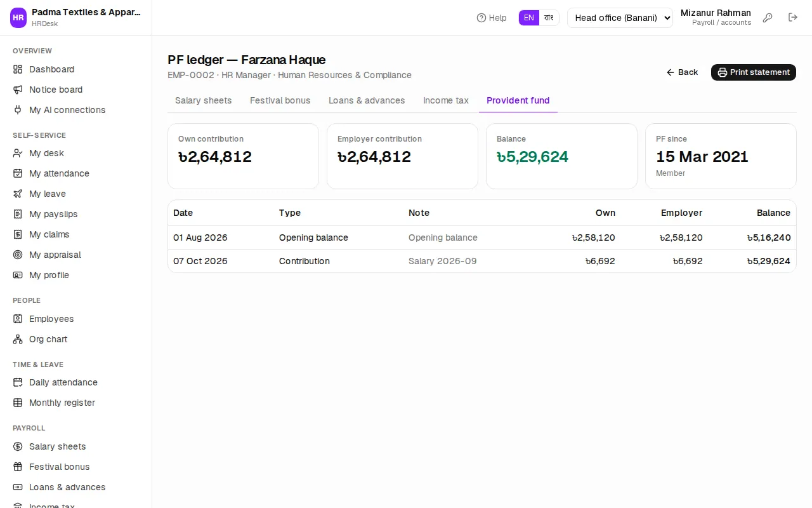
Task: Open My leave page
Action: click(76, 194)
